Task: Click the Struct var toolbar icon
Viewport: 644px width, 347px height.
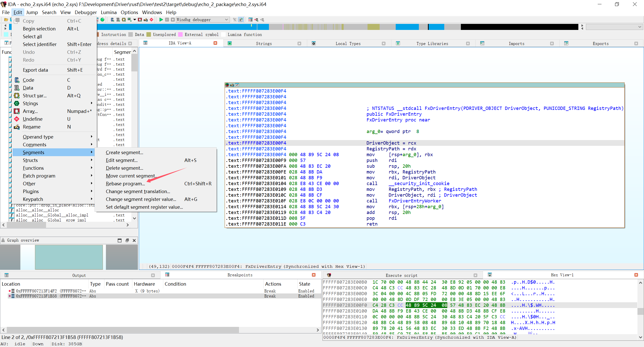Action: [124, 20]
